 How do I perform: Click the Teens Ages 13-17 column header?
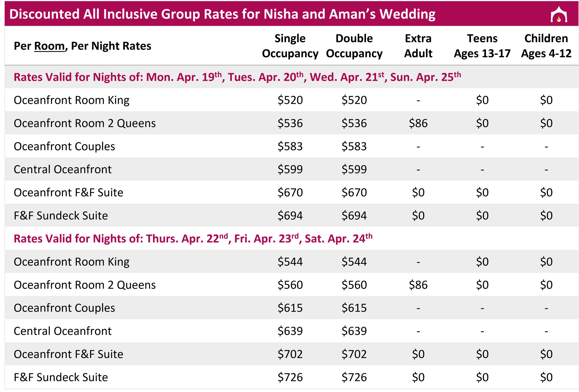click(x=482, y=46)
